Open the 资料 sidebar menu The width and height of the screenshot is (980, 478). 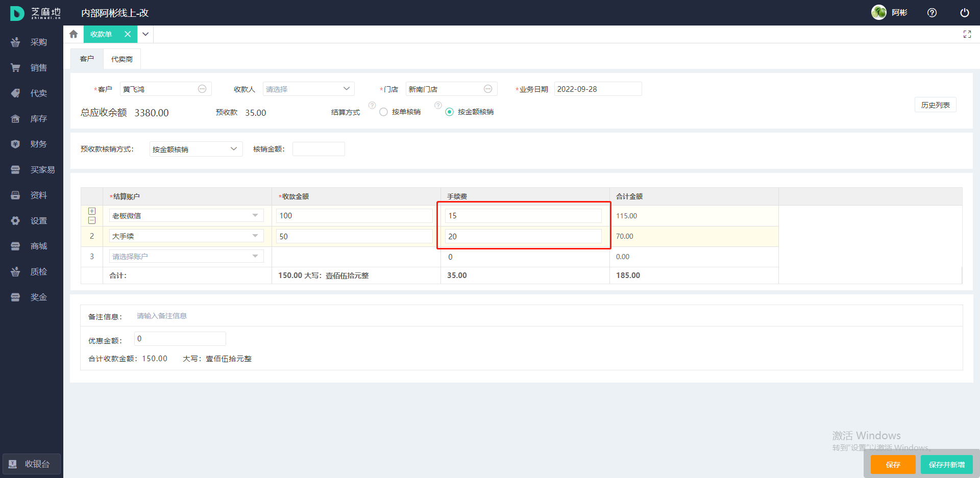click(x=32, y=195)
